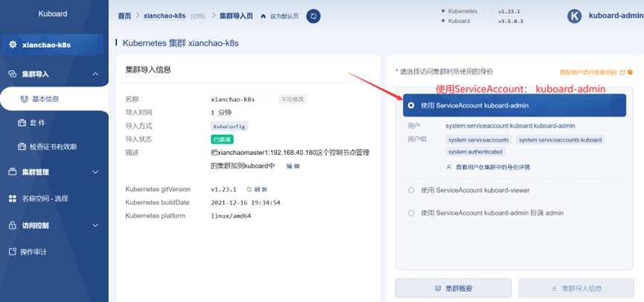Click the 集群导入 sidebar icon
This screenshot has height=302, width=644.
13,74
